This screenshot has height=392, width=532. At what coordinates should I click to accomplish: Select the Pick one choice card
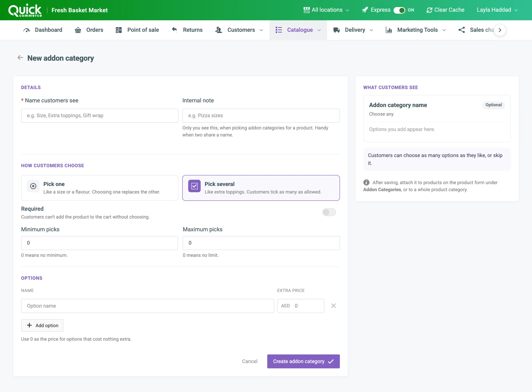point(100,188)
